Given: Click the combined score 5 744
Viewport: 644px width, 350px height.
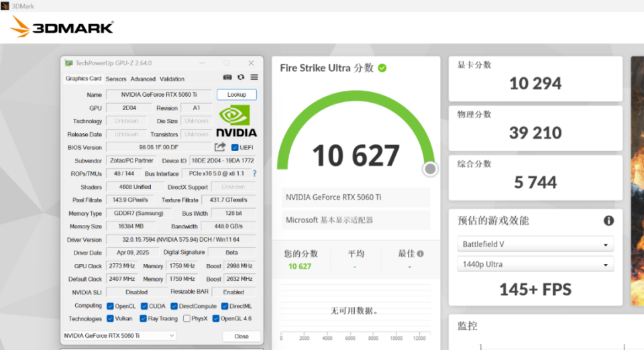Looking at the screenshot, I should coord(535,182).
